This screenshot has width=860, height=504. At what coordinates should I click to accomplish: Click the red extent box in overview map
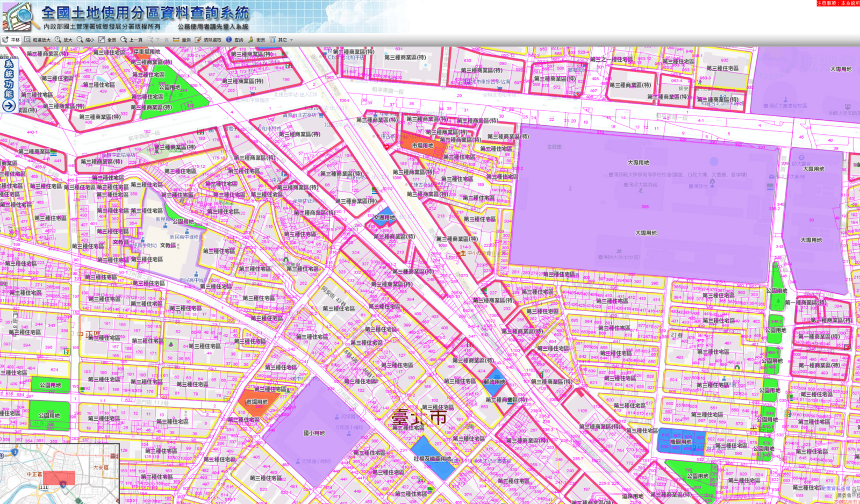coord(59,478)
